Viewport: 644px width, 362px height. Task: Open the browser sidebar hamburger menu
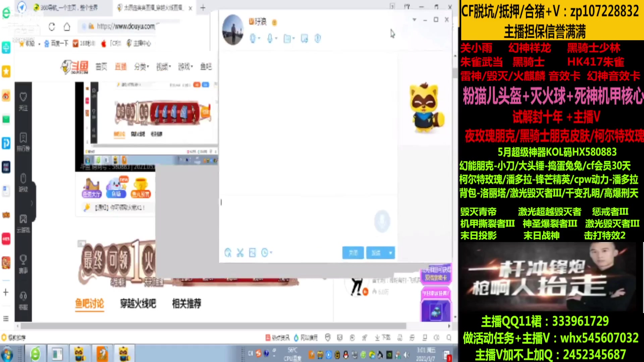tap(6, 318)
